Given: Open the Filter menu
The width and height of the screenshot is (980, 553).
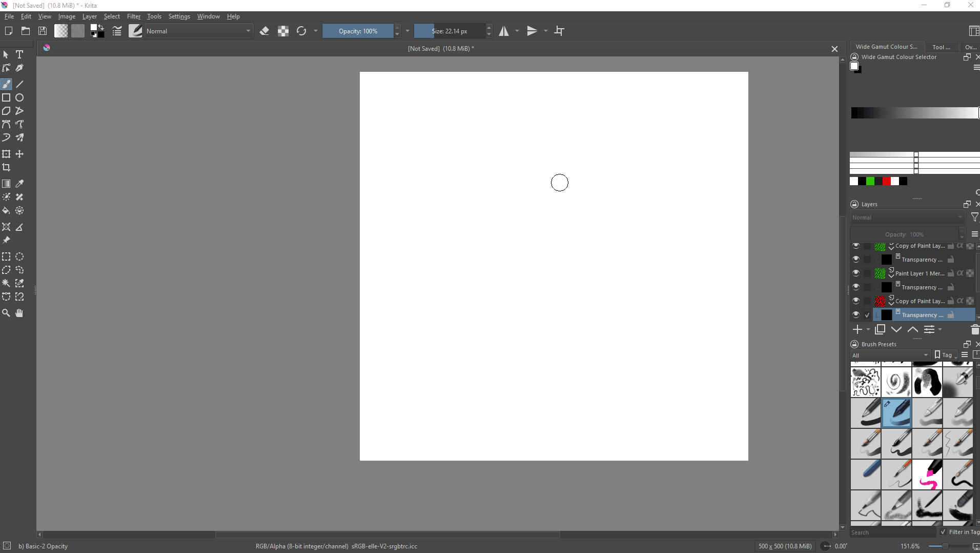Looking at the screenshot, I should [x=134, y=16].
